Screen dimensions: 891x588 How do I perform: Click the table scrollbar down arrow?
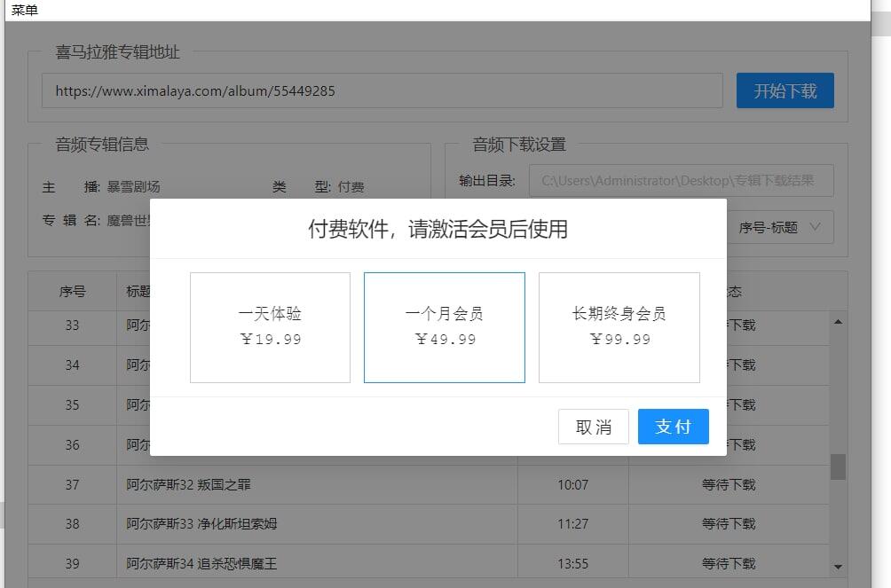(838, 566)
